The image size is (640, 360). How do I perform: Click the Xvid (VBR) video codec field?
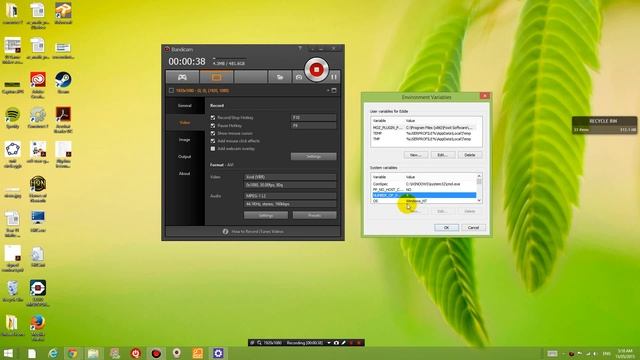click(290, 177)
